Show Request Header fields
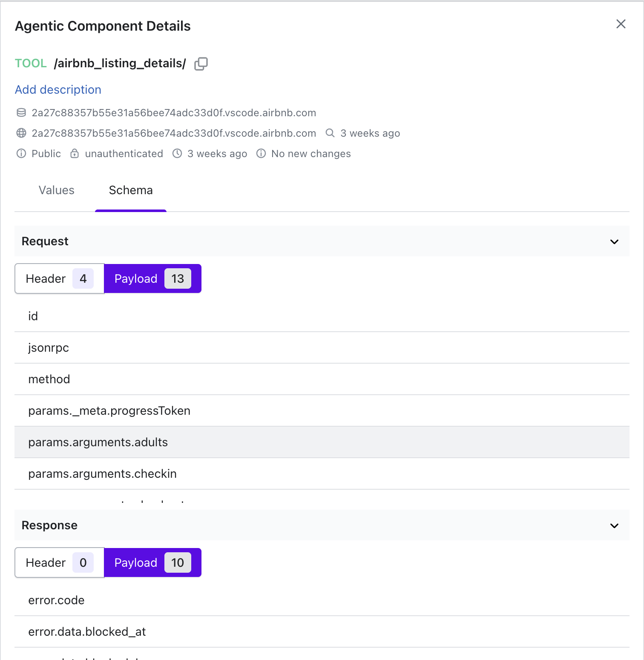Viewport: 644px width, 660px height. tap(60, 279)
